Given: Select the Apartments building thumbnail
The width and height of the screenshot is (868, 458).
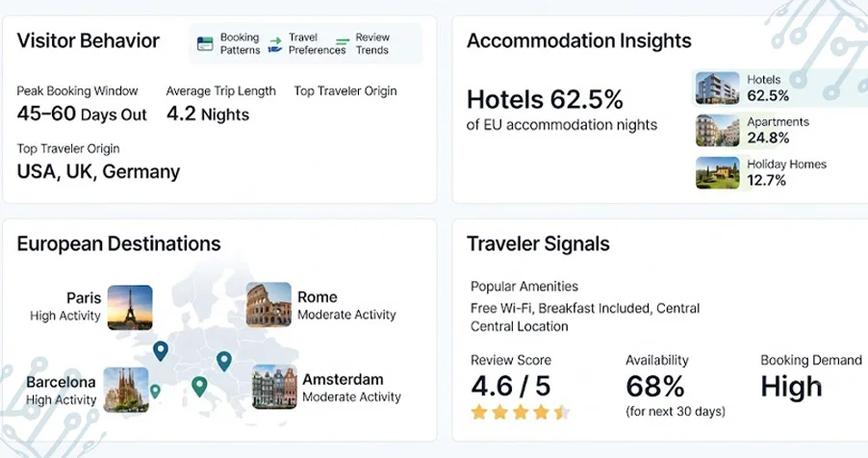Looking at the screenshot, I should coord(718,130).
